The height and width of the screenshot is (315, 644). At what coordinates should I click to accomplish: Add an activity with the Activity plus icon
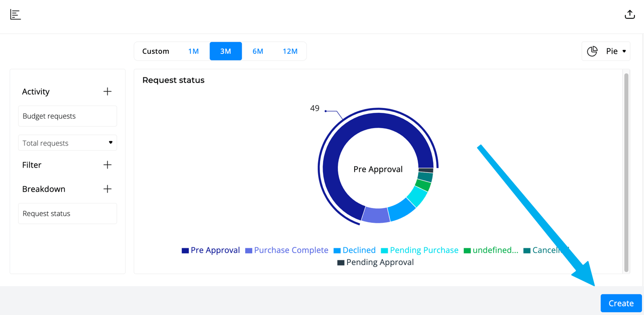(x=107, y=91)
